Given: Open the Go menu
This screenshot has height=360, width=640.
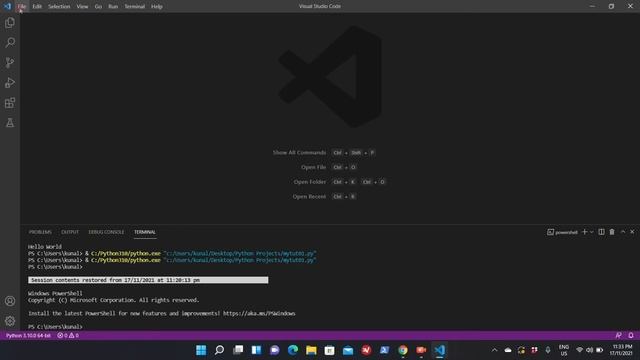Looking at the screenshot, I should coord(98,7).
